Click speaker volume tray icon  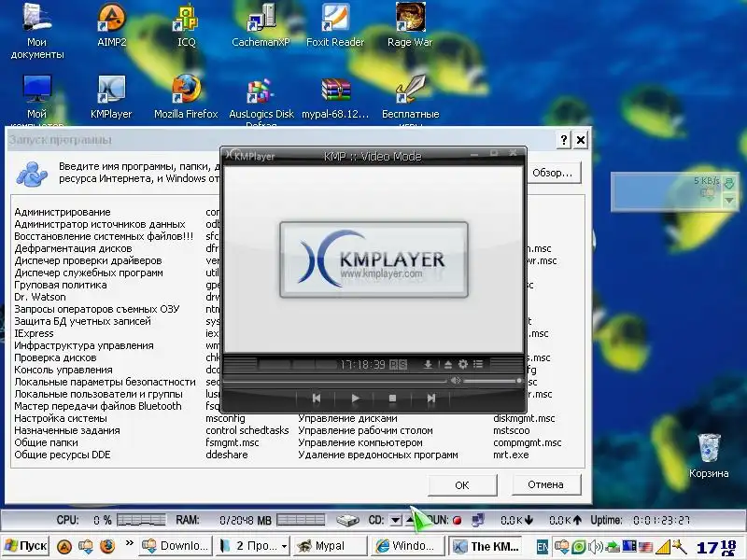tap(595, 547)
